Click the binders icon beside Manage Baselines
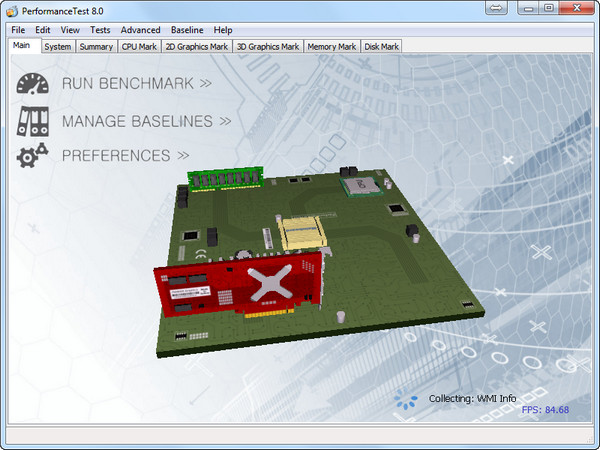The image size is (600, 450). click(x=33, y=120)
